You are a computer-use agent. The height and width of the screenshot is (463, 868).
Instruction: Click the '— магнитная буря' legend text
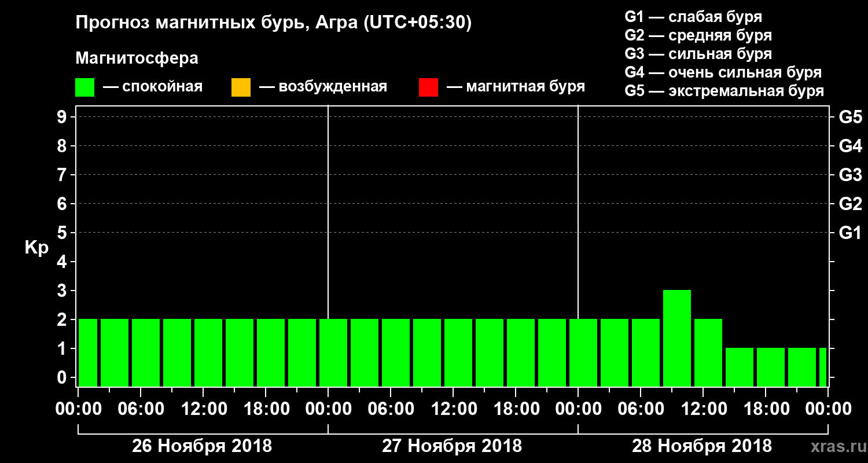click(x=516, y=87)
